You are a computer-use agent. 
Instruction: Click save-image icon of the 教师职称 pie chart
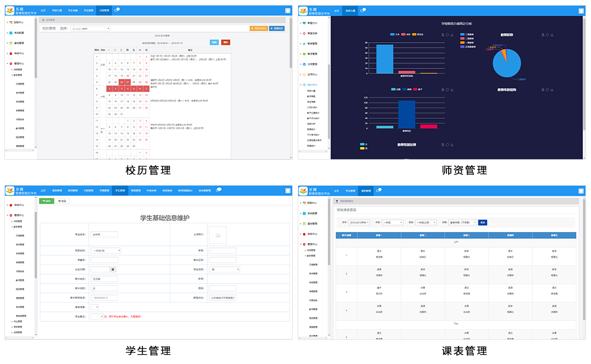(553, 35)
